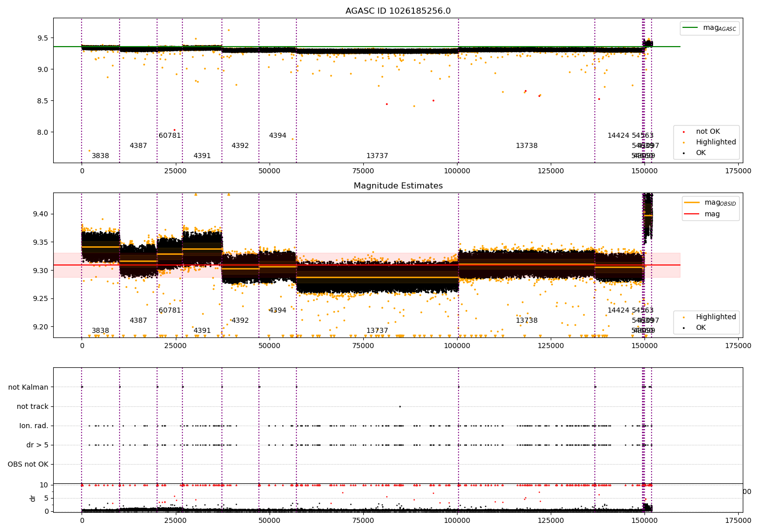
Task: Click obsid label 4387 in the AGASC plot
Action: click(138, 146)
